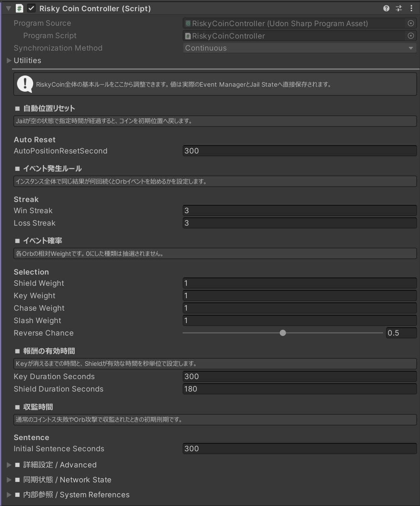Pick Program Source object via circle selector

pyautogui.click(x=411, y=24)
